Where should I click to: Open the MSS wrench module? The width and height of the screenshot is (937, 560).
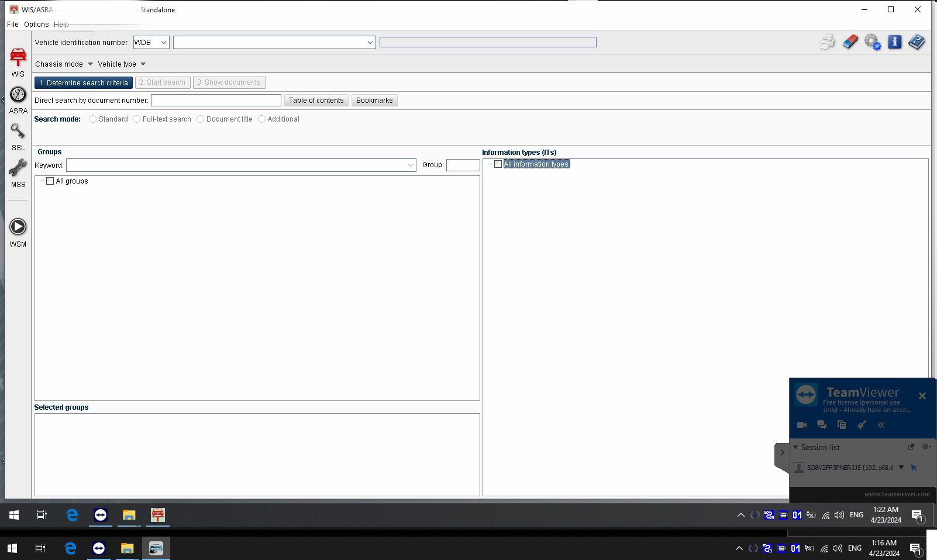pos(18,174)
